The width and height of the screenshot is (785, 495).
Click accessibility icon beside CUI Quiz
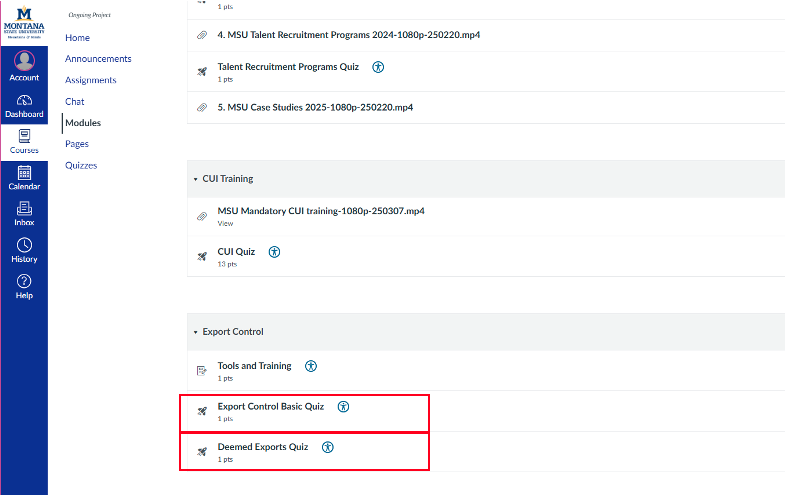(274, 252)
